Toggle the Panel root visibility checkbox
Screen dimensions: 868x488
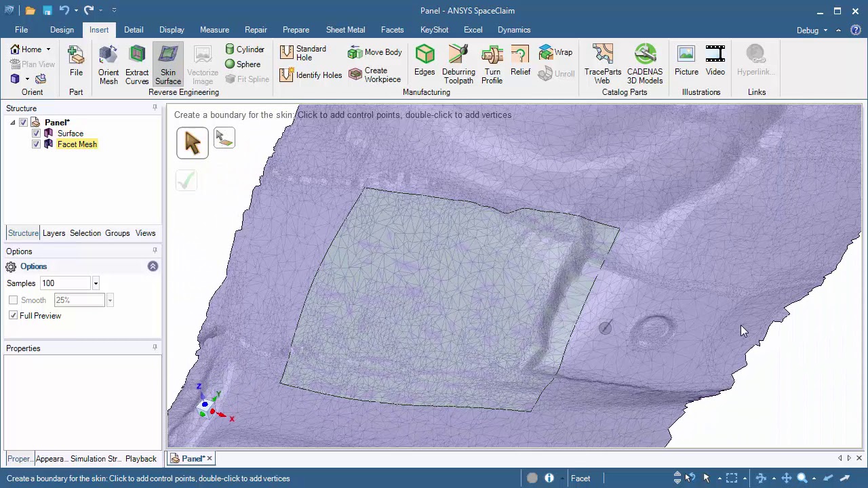24,123
